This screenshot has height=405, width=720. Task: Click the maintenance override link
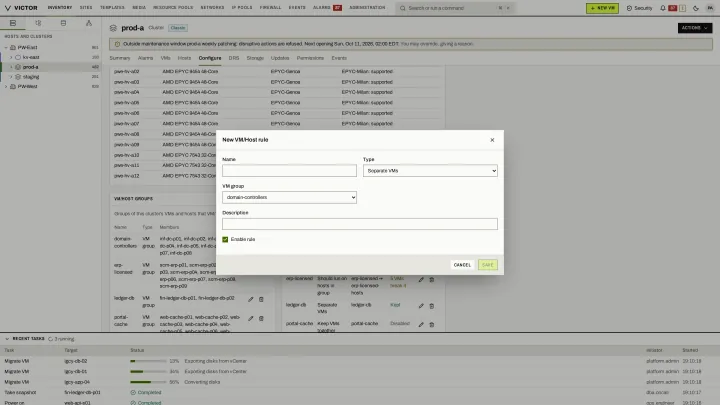(437, 44)
